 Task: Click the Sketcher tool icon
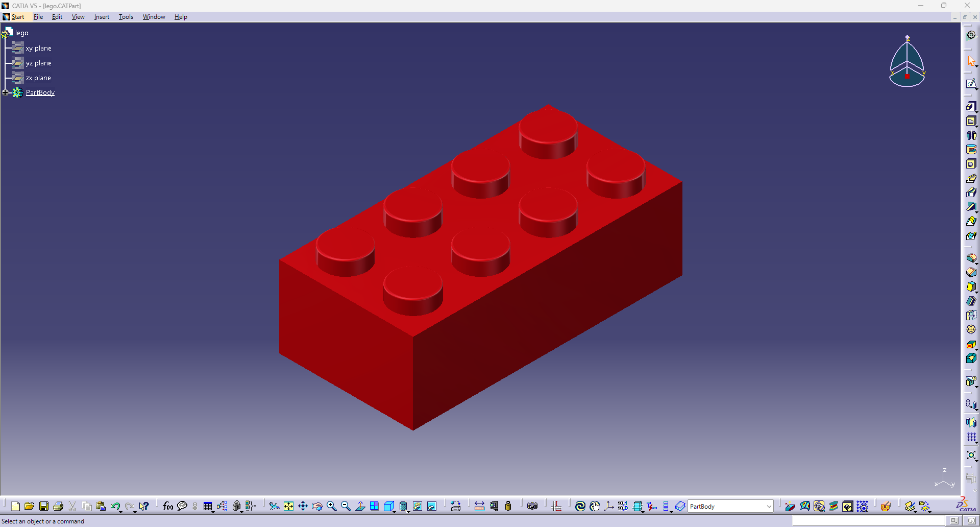tap(971, 84)
